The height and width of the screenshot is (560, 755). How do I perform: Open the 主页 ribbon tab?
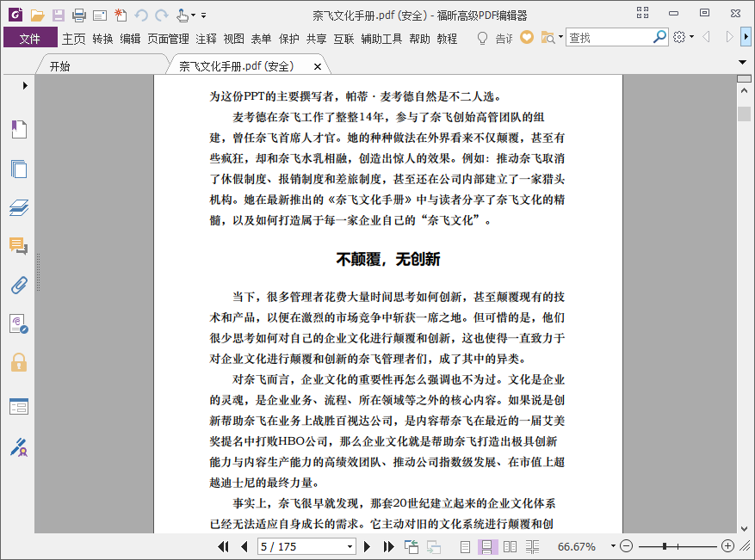pyautogui.click(x=73, y=39)
